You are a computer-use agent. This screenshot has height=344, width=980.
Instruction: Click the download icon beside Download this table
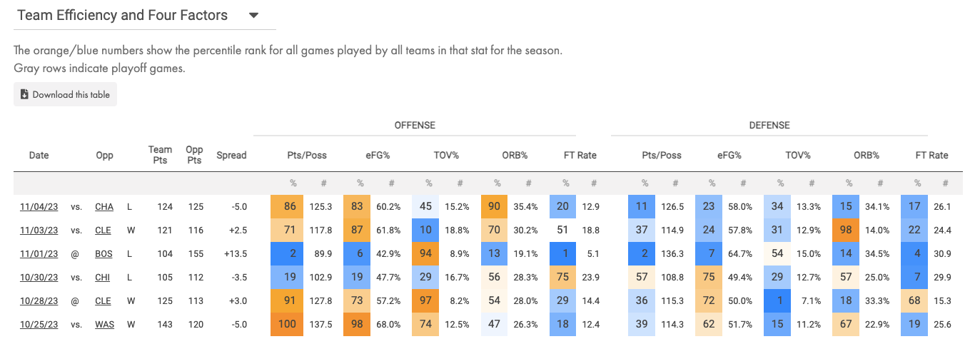pyautogui.click(x=24, y=94)
